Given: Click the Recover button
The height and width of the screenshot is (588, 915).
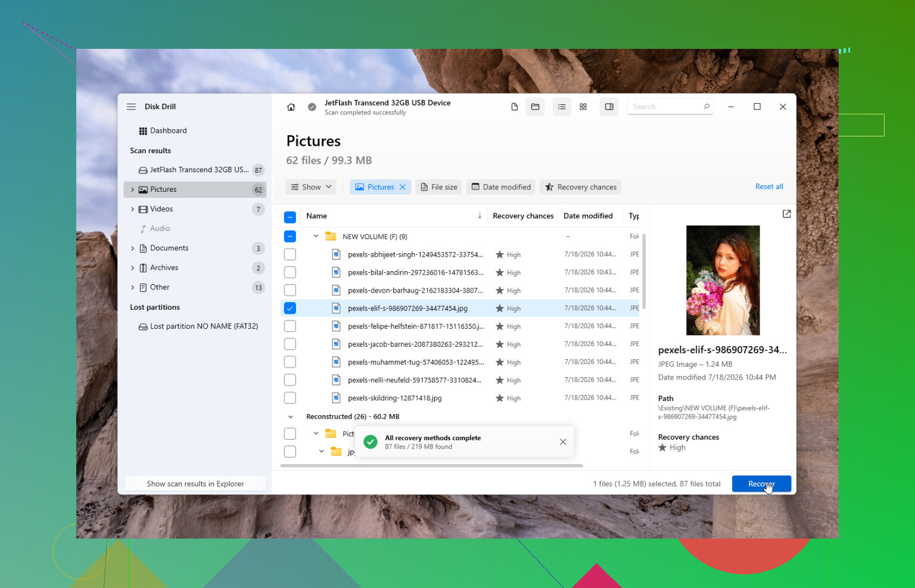Looking at the screenshot, I should (761, 484).
